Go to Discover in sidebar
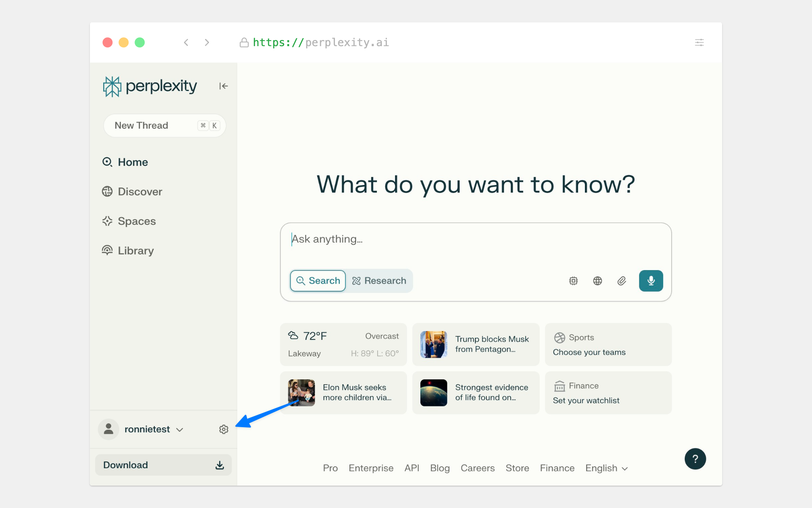Screen dimensions: 812x508 [x=140, y=192]
